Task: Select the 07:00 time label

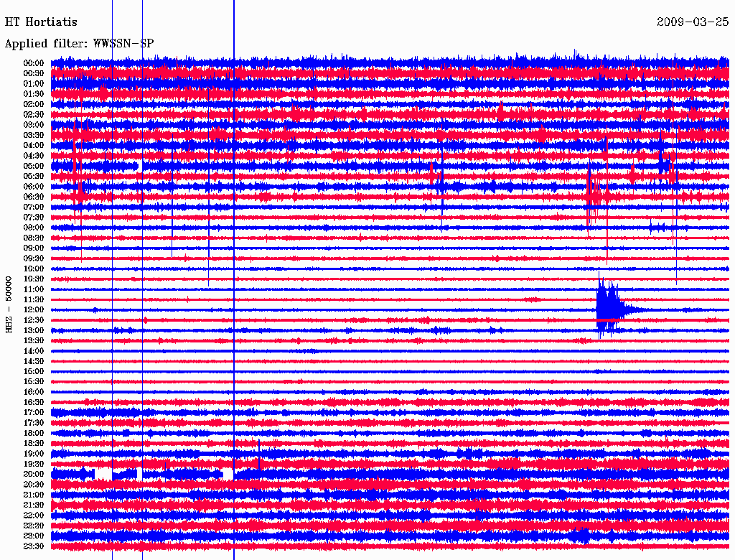Action: pos(34,207)
